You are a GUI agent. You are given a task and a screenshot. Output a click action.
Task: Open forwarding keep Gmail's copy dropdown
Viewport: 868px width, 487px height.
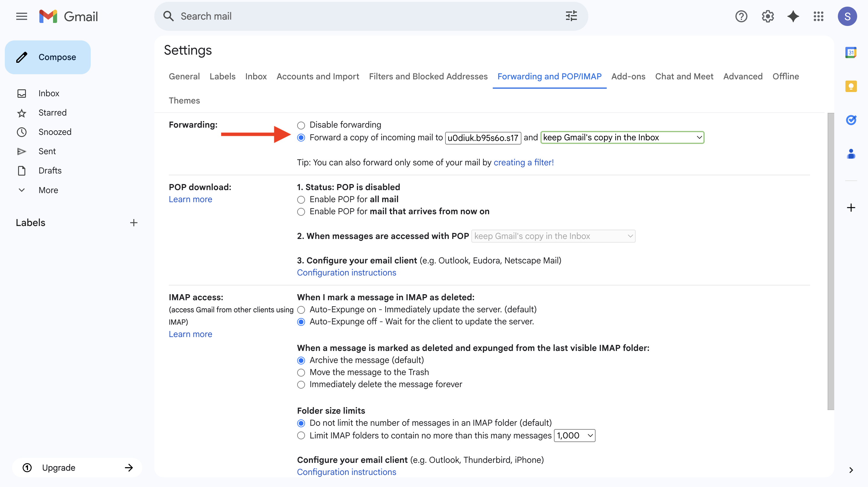click(622, 138)
